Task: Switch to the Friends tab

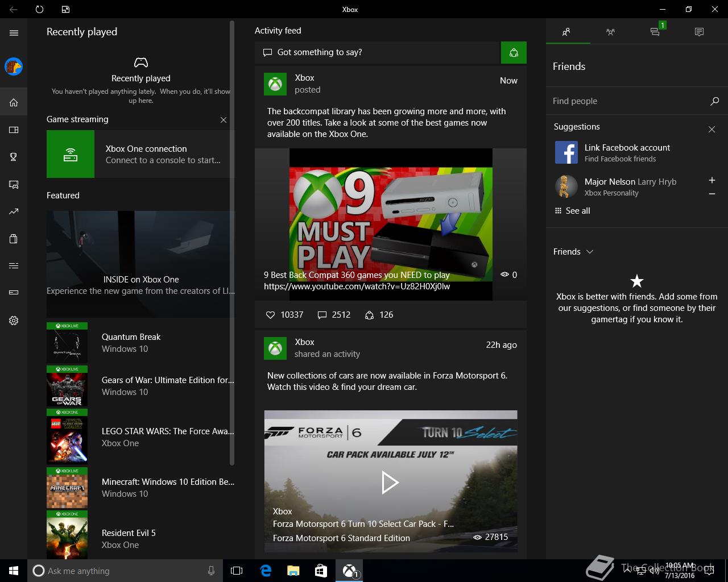Action: pos(566,32)
